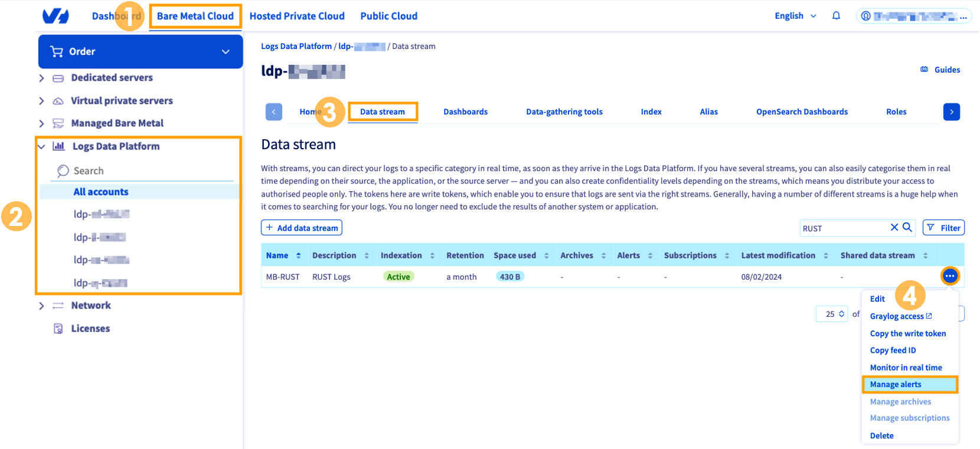The width and height of the screenshot is (980, 449).
Task: Click the Virtual private servers icon
Action: point(58,101)
